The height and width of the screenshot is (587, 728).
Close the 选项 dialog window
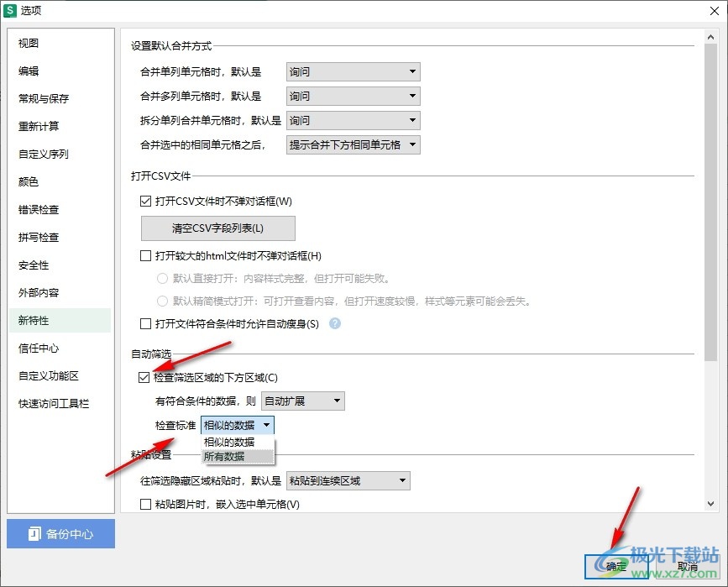pyautogui.click(x=715, y=11)
